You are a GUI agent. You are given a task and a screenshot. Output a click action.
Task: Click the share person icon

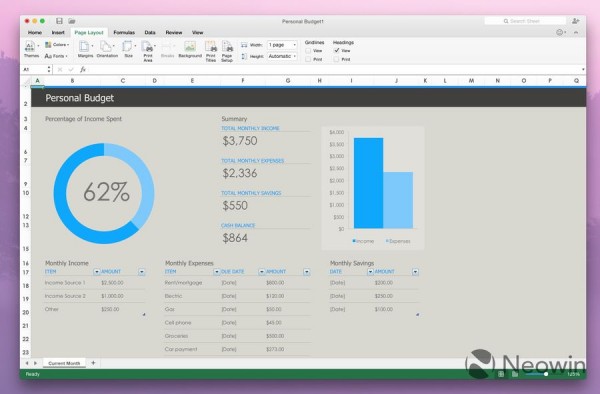pyautogui.click(x=576, y=21)
